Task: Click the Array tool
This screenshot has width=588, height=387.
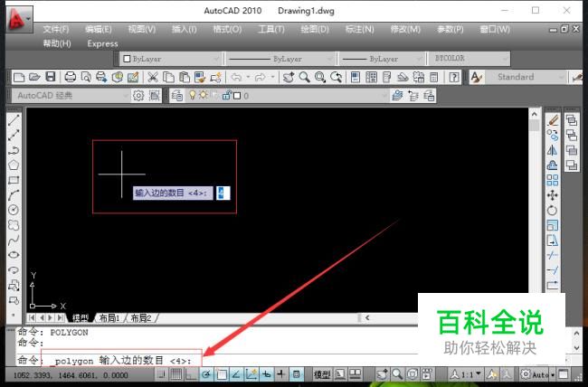Action: [x=553, y=180]
